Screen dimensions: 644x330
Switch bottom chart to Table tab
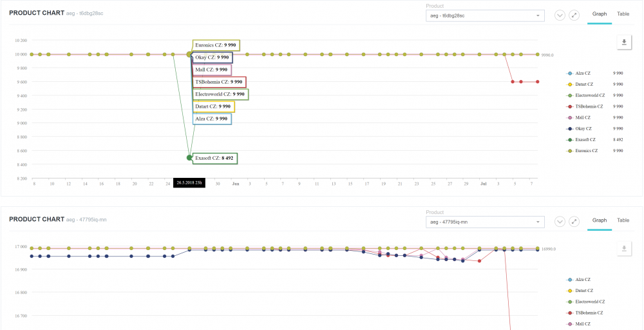623,220
